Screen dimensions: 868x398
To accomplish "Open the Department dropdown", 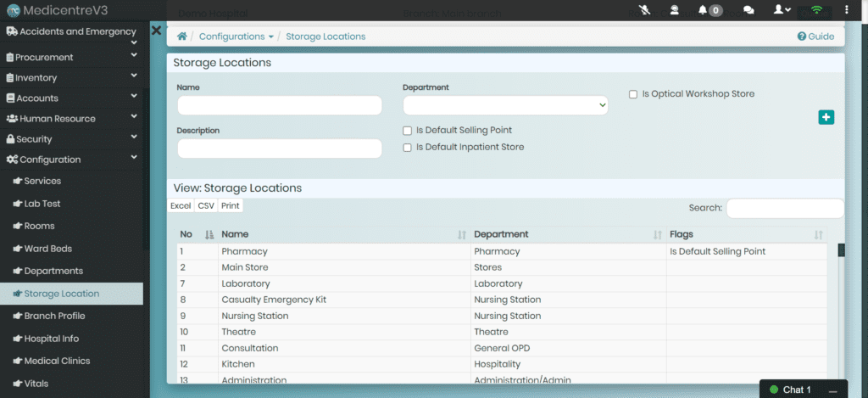I will pos(505,105).
